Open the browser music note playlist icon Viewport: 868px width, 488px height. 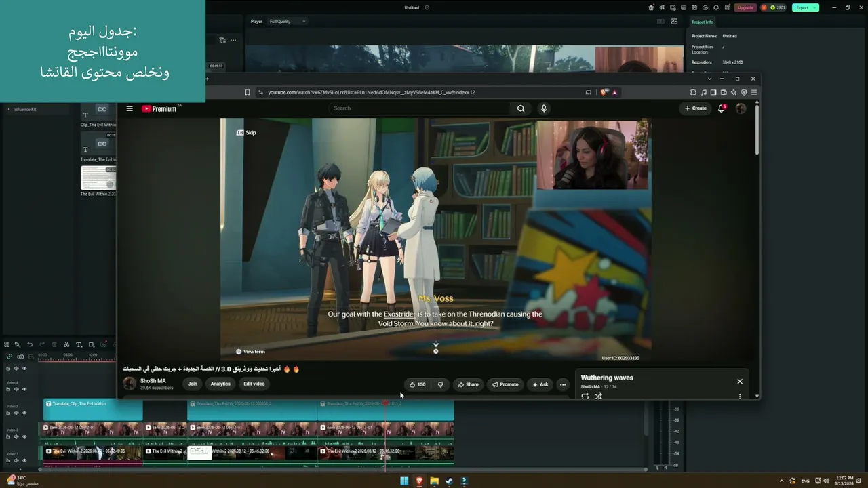(x=703, y=92)
